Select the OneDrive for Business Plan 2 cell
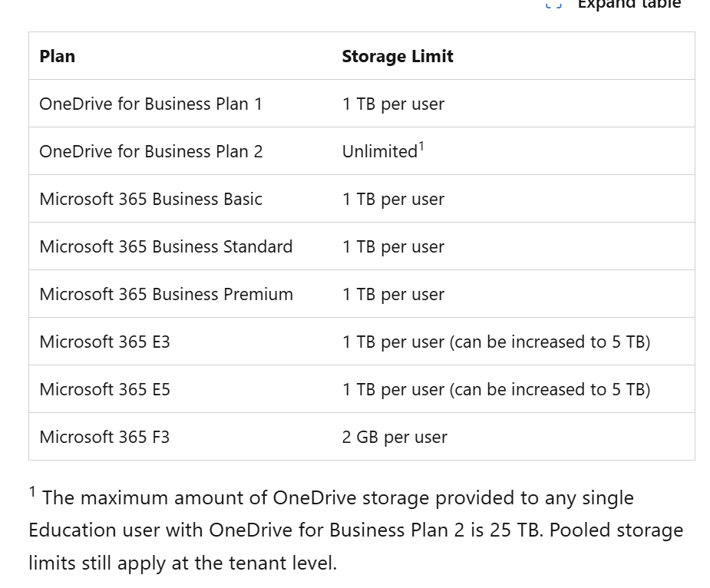 click(151, 151)
